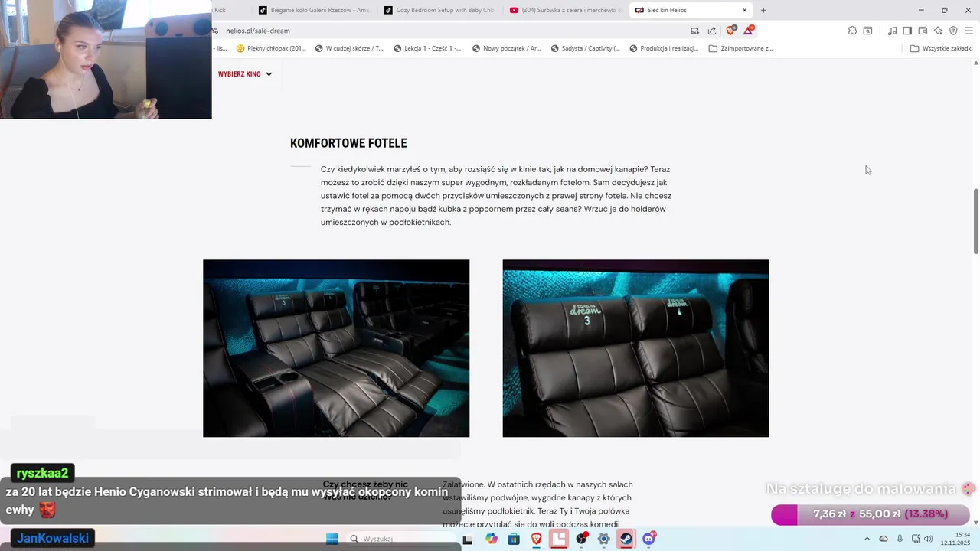This screenshot has width=980, height=551.
Task: Open the W cudzej skórze bookmark
Action: pos(348,48)
